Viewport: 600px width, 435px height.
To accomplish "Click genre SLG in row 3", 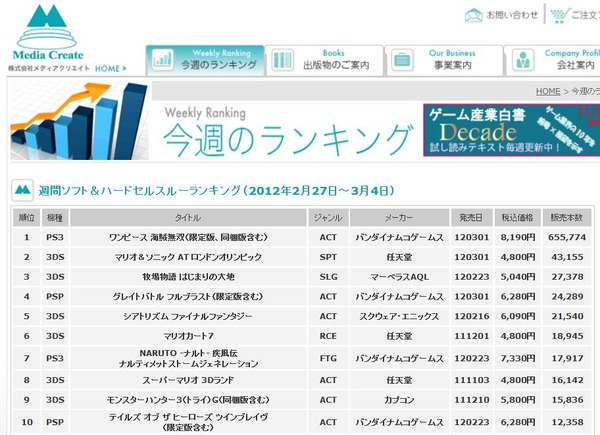I will 328,277.
